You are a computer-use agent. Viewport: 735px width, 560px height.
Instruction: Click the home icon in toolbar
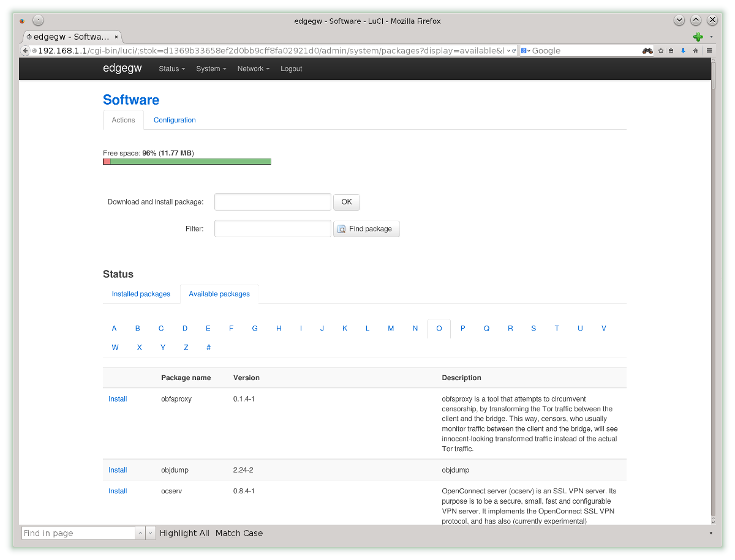[695, 51]
